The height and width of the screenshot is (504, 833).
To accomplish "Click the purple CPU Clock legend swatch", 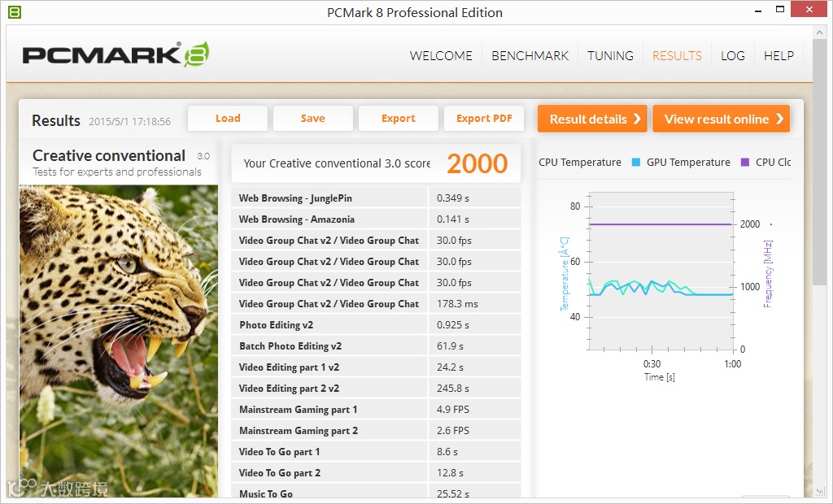I will pyautogui.click(x=745, y=163).
